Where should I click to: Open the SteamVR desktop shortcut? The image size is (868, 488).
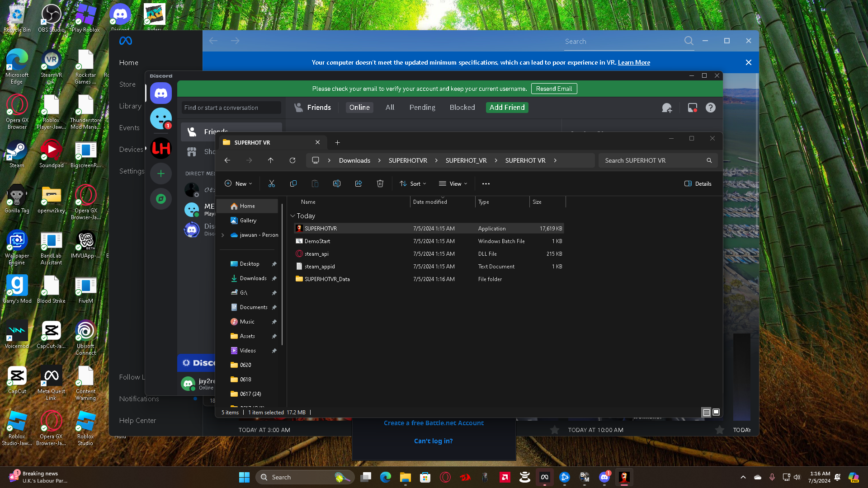coord(51,63)
